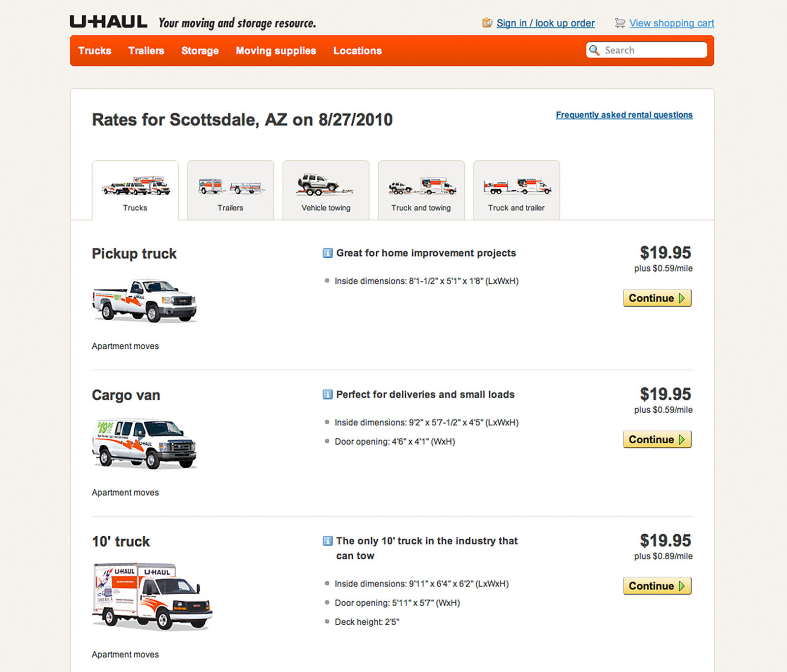The image size is (787, 672).
Task: Open Frequently asked rental questions link
Action: point(624,115)
